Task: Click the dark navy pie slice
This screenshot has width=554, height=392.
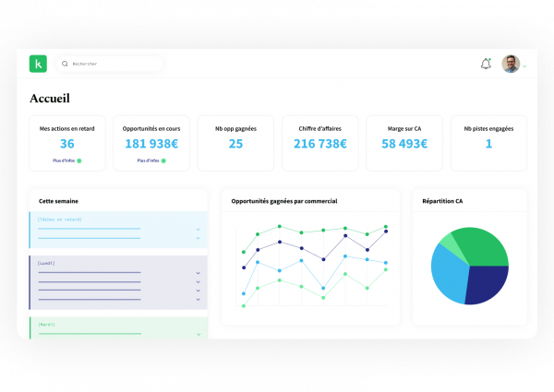Action: pos(488,284)
